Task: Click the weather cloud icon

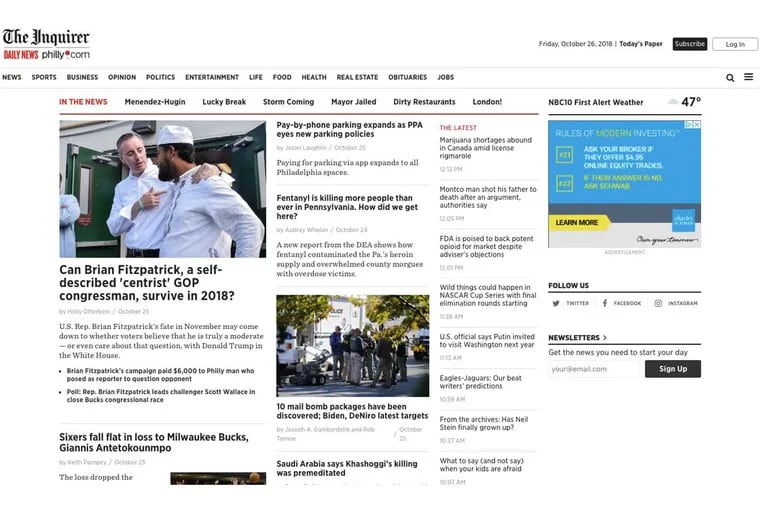Action: point(673,102)
